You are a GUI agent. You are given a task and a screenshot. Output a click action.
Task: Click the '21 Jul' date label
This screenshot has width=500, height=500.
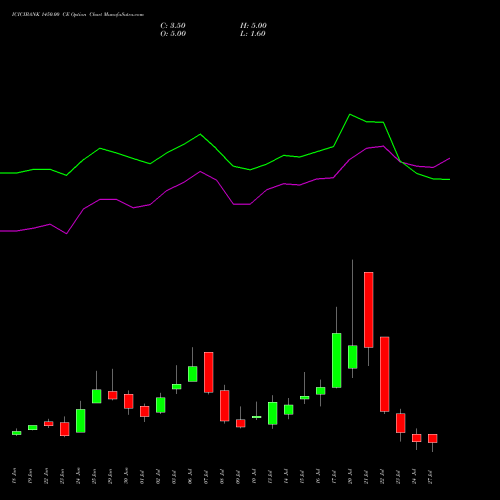click(x=366, y=476)
